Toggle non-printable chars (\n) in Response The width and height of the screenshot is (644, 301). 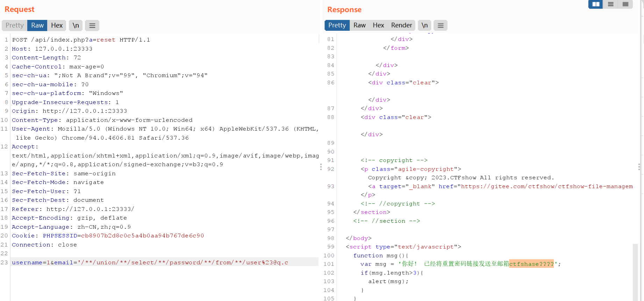[x=424, y=25]
